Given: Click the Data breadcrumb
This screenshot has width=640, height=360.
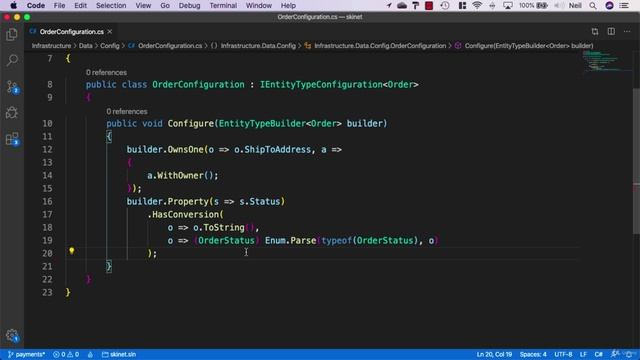Looking at the screenshot, I should [x=85, y=46].
